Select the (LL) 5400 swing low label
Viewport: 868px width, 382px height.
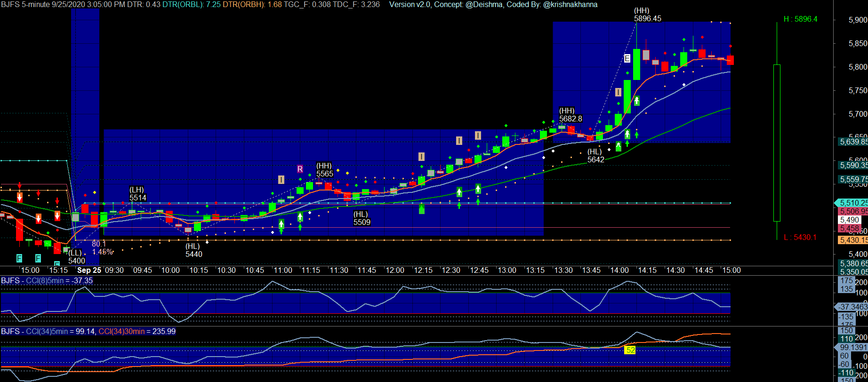(x=76, y=257)
